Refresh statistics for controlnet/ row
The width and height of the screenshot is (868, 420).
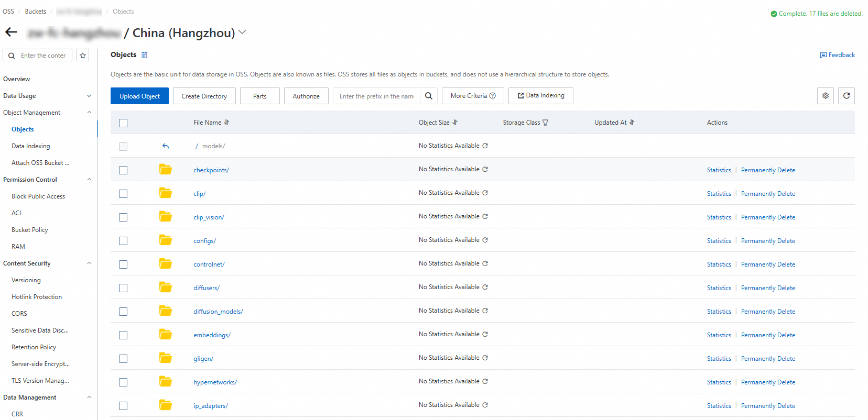[485, 263]
